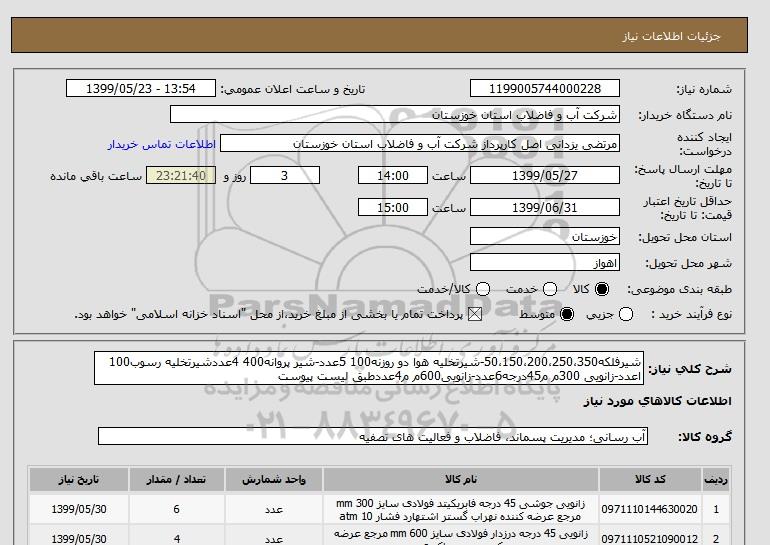Click the buyer organization name field
770x545 pixels.
[x=394, y=114]
